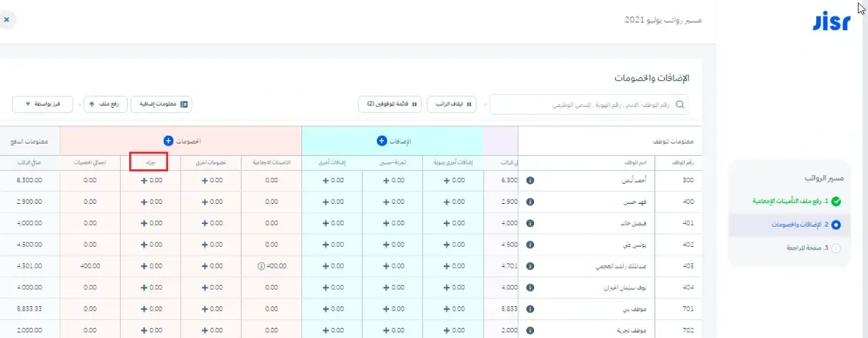Add جزاء deduction for employee 400
This screenshot has width=868, height=338.
(144, 202)
